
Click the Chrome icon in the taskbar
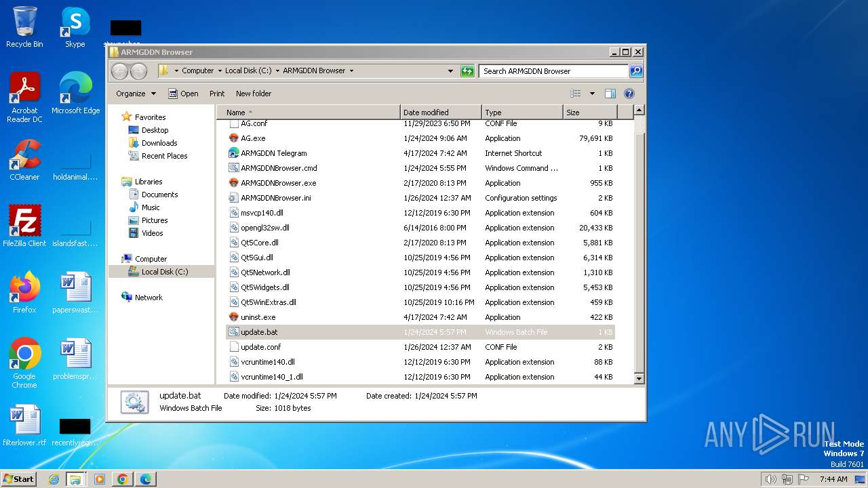coord(123,479)
